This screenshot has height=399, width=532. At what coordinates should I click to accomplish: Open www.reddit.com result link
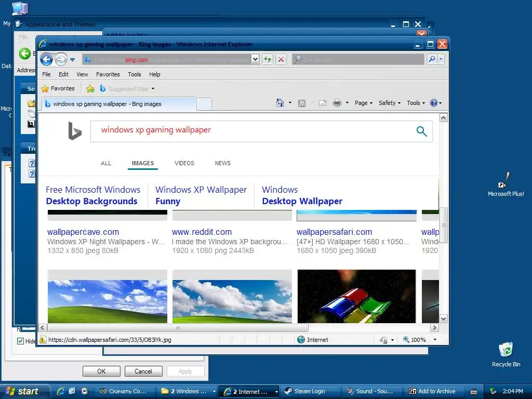202,232
